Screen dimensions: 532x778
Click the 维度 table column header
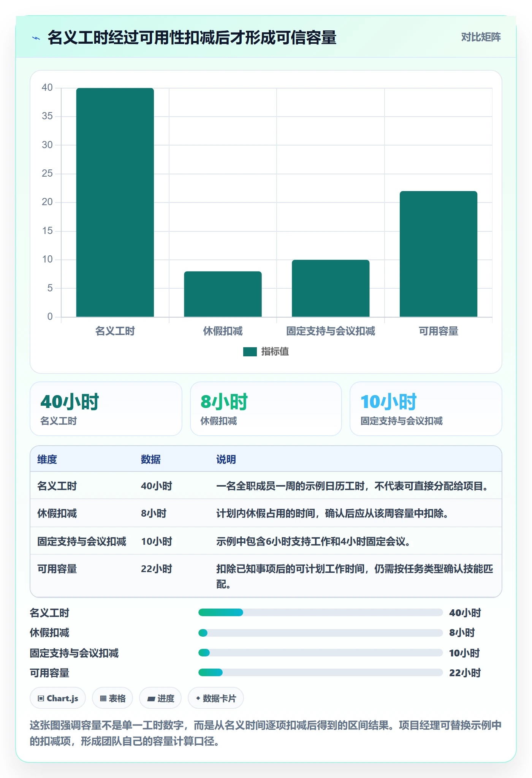[x=47, y=459]
